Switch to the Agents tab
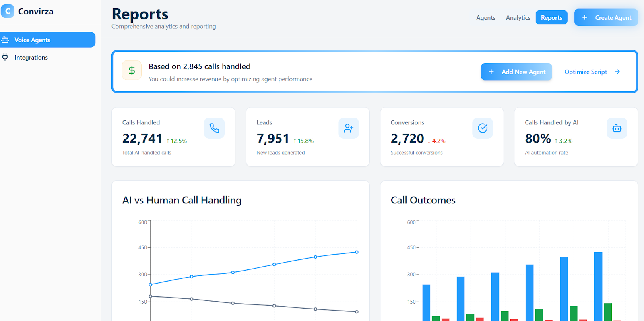The height and width of the screenshot is (321, 644). [x=485, y=18]
